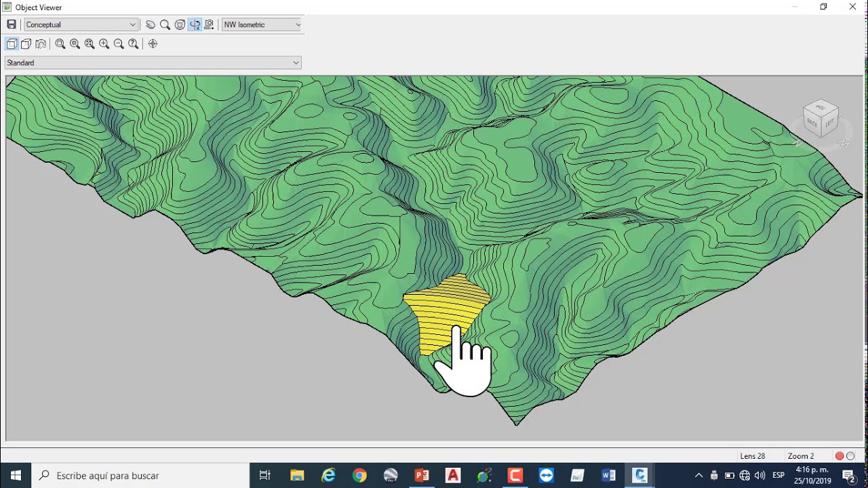
Task: Click the Zoom Window icon
Action: pyautogui.click(x=60, y=43)
